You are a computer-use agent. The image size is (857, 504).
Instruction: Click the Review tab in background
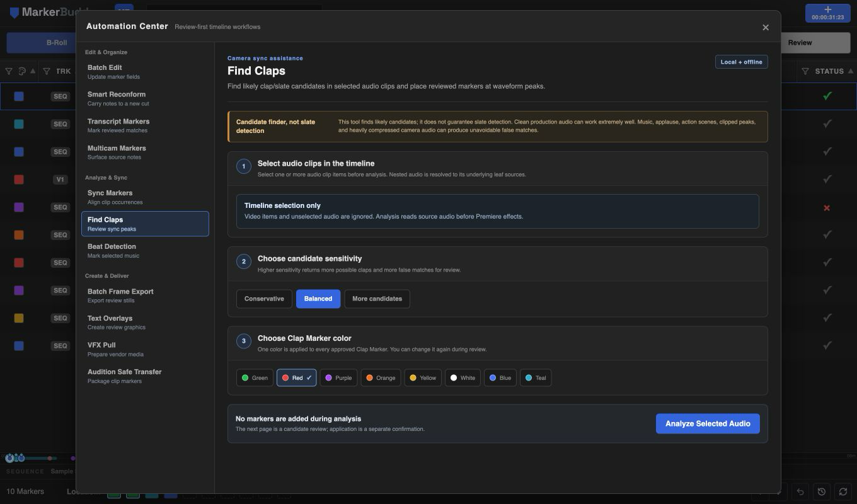(x=815, y=43)
